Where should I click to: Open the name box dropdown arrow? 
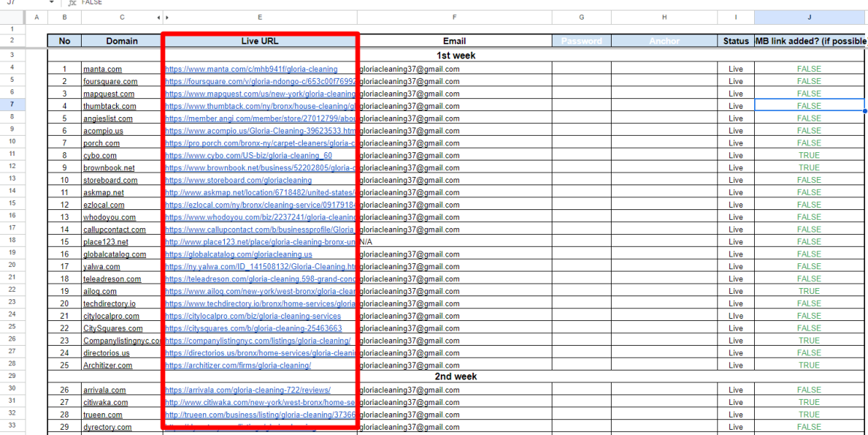[x=52, y=3]
